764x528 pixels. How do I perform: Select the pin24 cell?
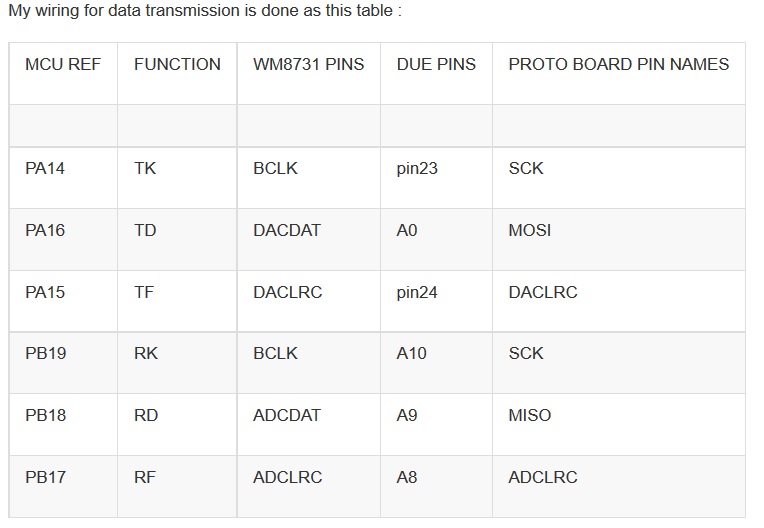point(436,302)
